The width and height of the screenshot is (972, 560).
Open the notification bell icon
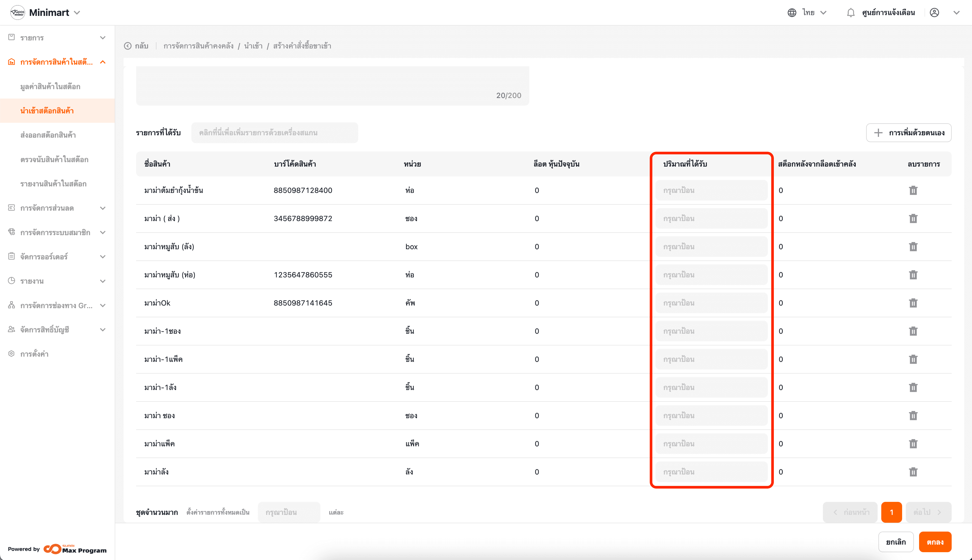pos(850,13)
